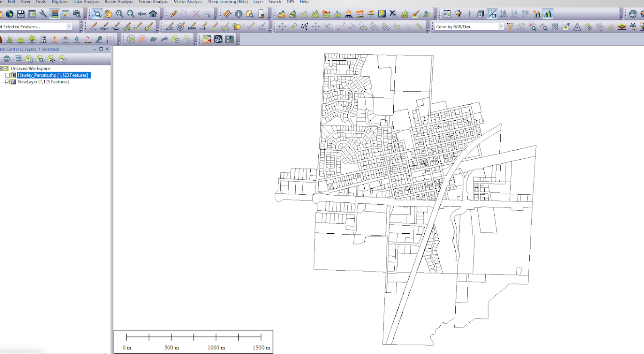Toggle layer visibility eye icon in Control Center
This screenshot has width=644, height=354.
(52, 59)
